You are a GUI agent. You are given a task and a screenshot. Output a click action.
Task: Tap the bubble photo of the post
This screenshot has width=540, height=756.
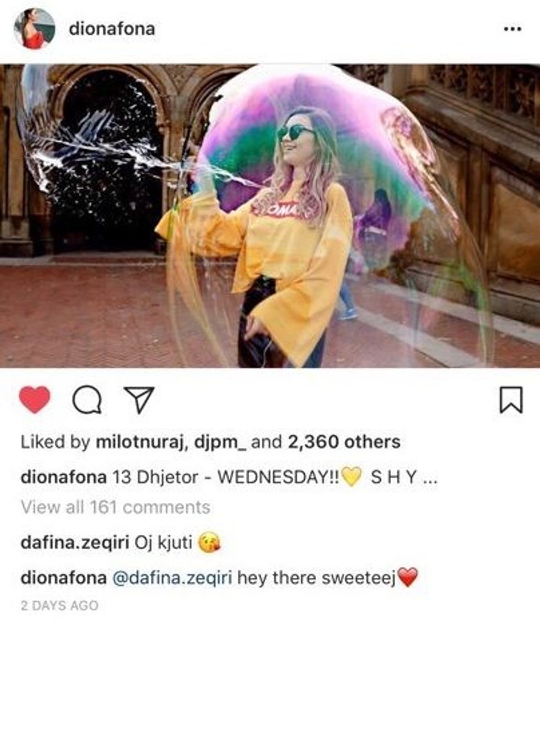point(270,216)
